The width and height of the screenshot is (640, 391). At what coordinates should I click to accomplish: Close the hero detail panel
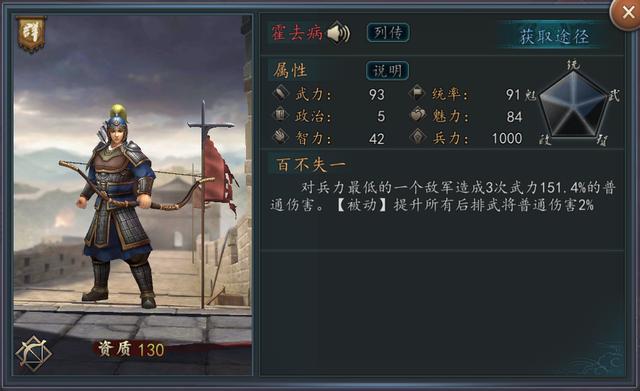click(627, 13)
